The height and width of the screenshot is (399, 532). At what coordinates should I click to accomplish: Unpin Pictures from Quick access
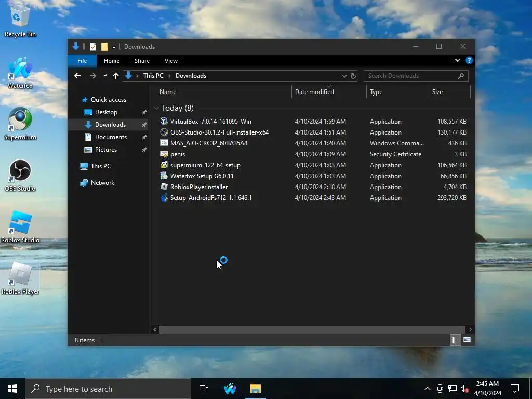pyautogui.click(x=144, y=150)
